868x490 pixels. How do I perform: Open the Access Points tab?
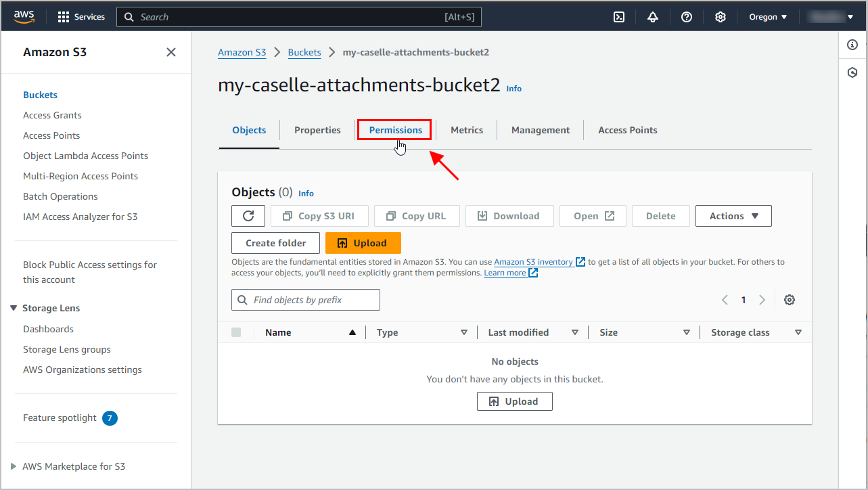coord(628,130)
